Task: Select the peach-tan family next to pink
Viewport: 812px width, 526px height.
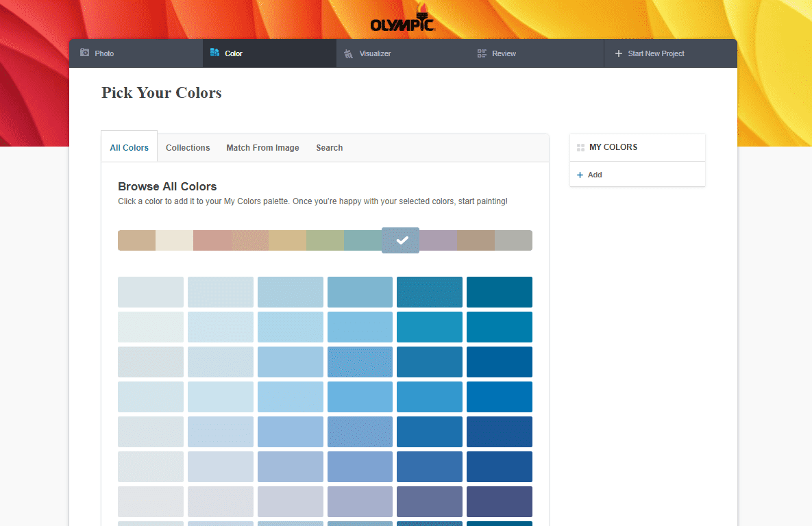Action: pyautogui.click(x=249, y=240)
